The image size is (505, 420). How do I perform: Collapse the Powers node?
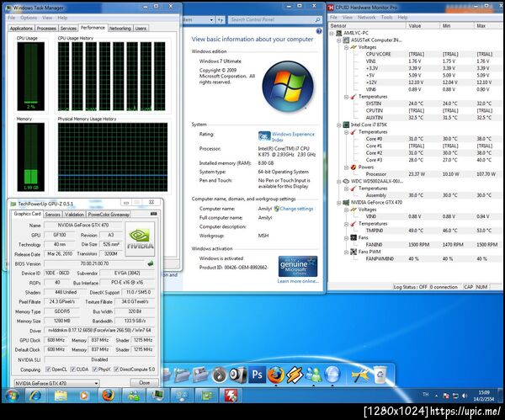tap(346, 167)
